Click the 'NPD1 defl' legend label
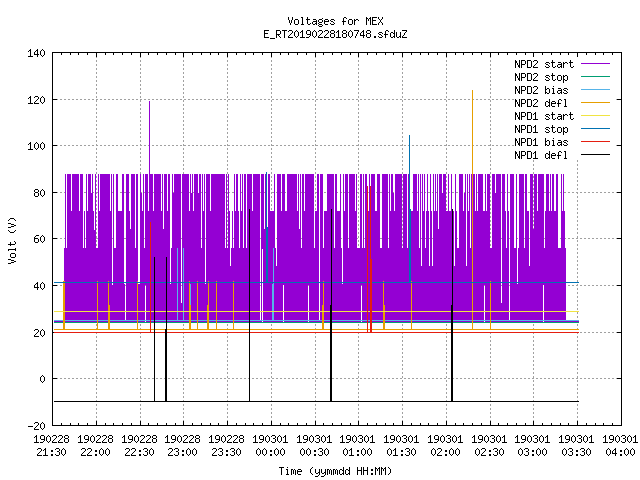This screenshot has height=480, width=640. click(x=541, y=156)
